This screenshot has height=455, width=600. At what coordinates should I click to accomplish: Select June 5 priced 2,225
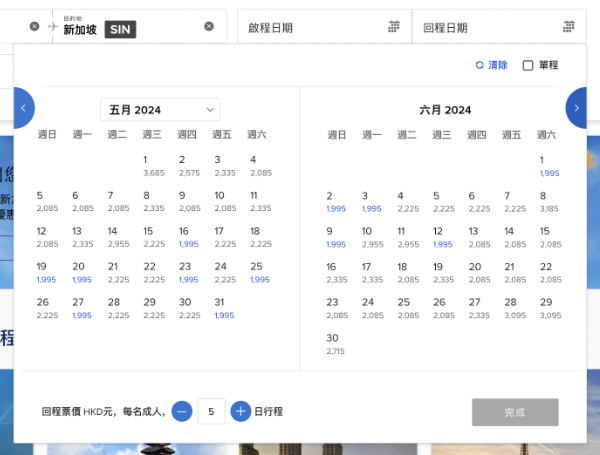[x=443, y=202]
